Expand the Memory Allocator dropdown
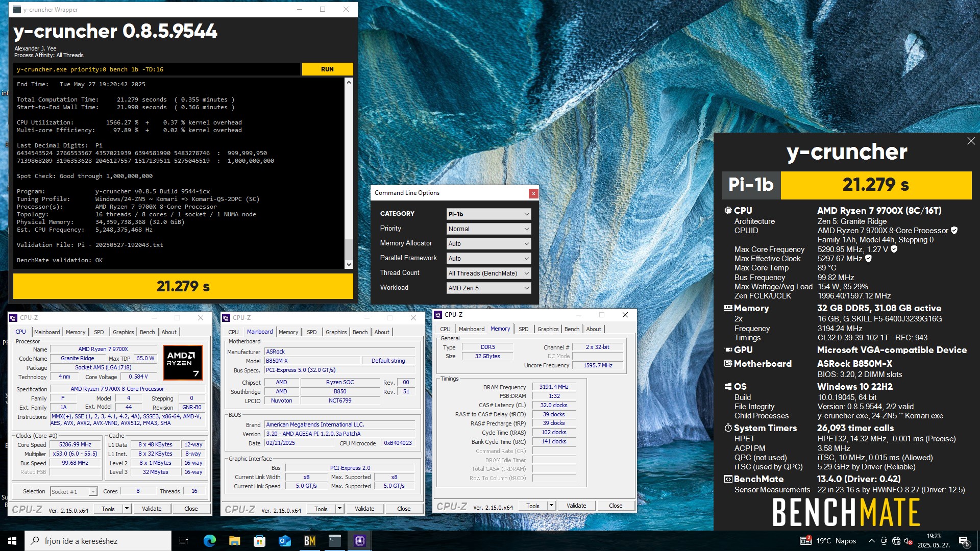Image resolution: width=980 pixels, height=551 pixels. 488,244
